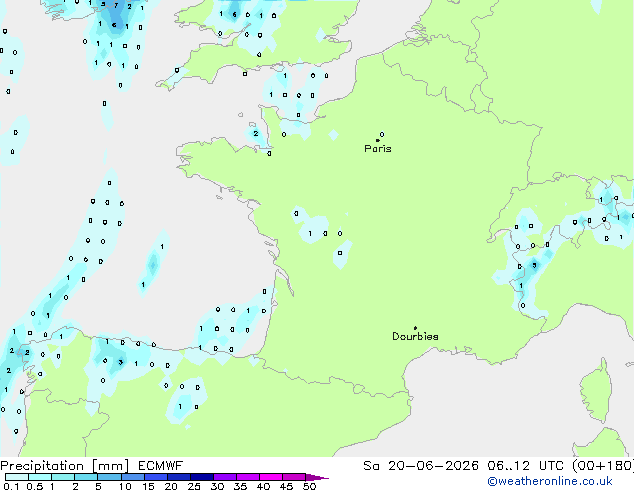634x490 pixels.
Task: Click the Paris city label
Action: pyautogui.click(x=378, y=149)
